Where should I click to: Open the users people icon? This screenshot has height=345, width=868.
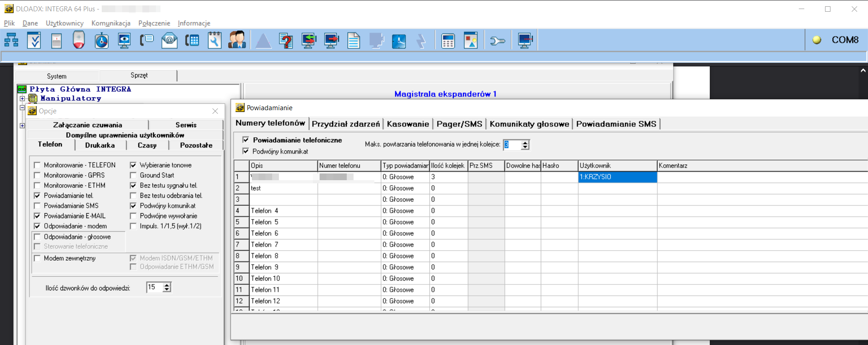237,40
